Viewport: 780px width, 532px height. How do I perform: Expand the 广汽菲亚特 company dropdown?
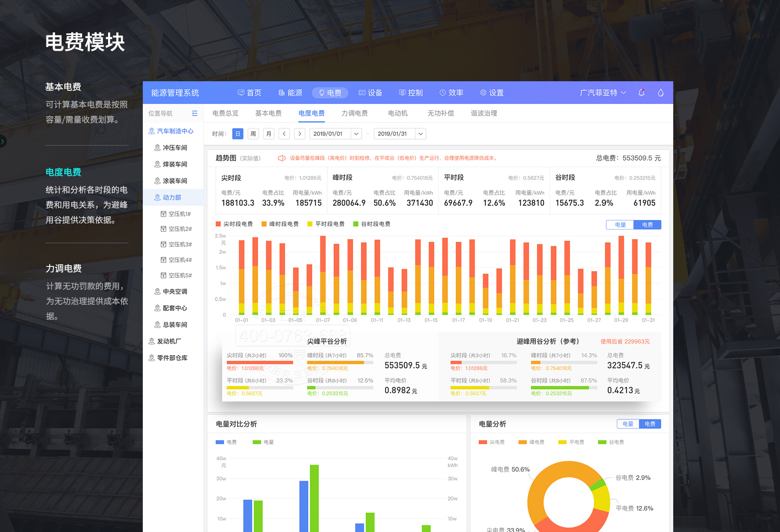pos(603,93)
